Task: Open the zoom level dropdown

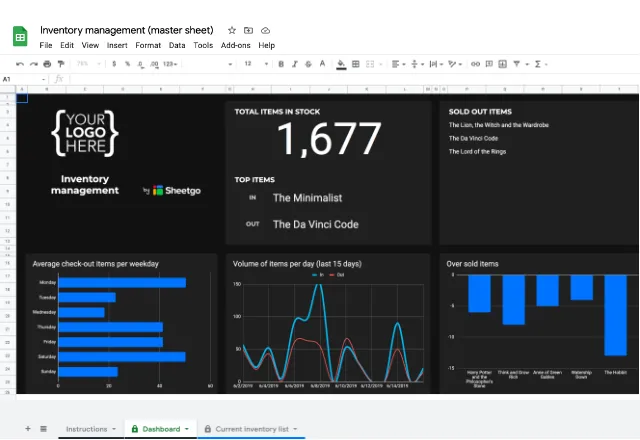Action: pos(89,64)
